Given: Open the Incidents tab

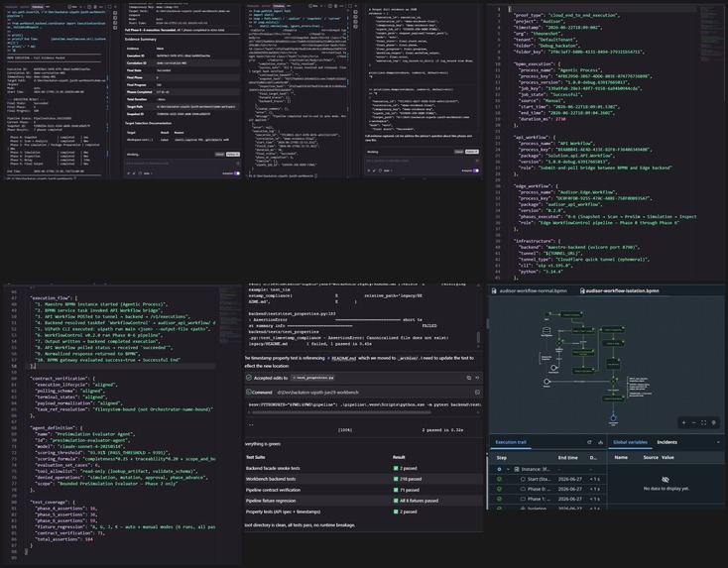Looking at the screenshot, I should [x=667, y=442].
